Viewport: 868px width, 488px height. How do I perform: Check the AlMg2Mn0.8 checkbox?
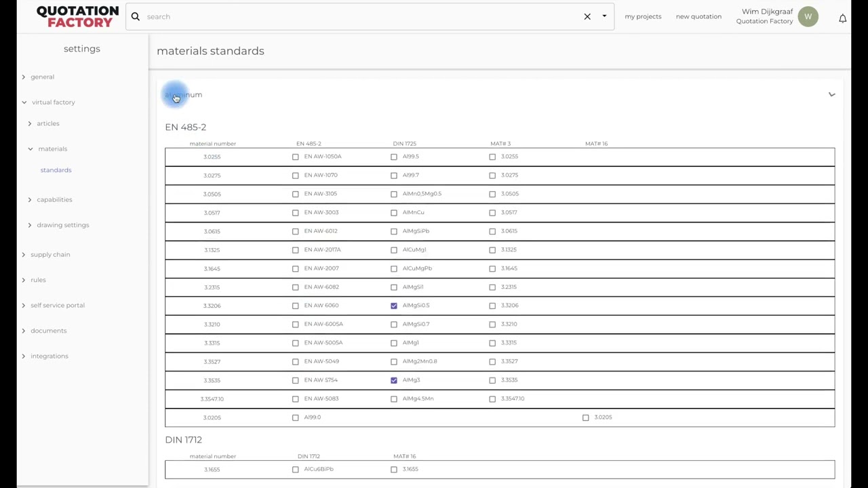[394, 362]
